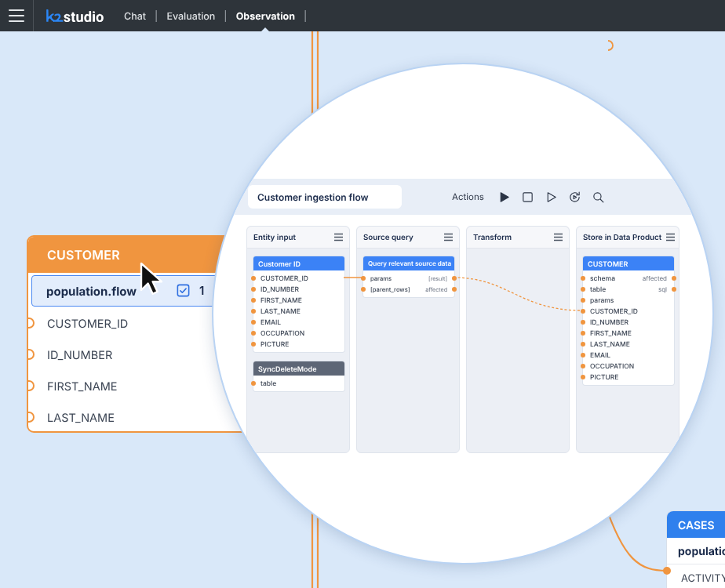Click FIRST_NAME port in Customer ID actor
The width and height of the screenshot is (725, 588).
coord(253,300)
